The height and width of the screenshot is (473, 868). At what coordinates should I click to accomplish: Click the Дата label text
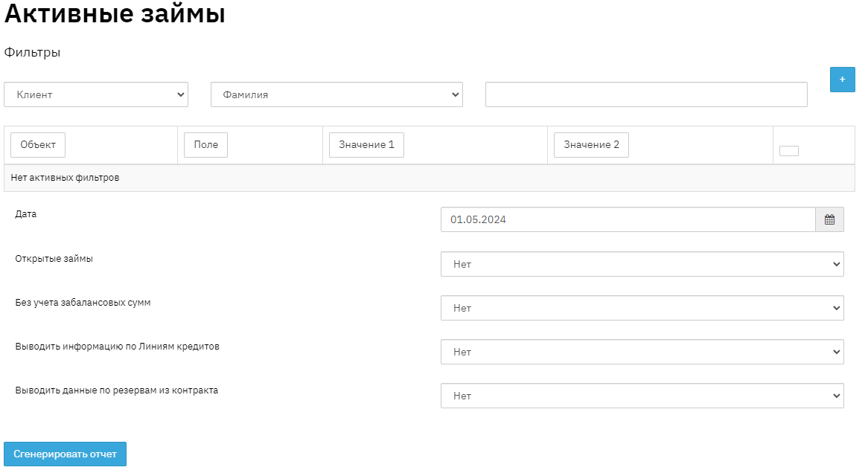(25, 213)
